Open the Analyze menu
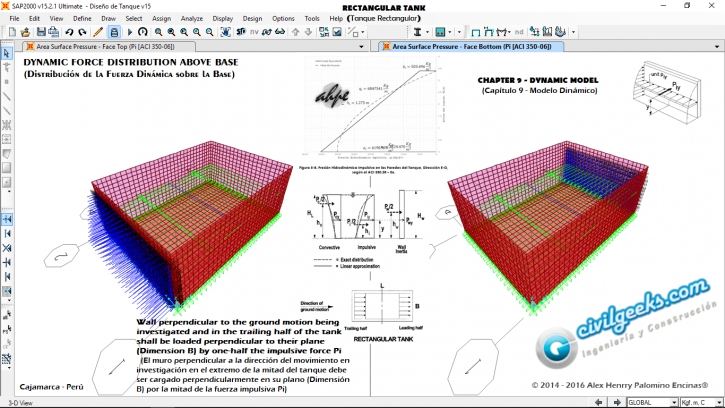725x408 pixels. pos(192,19)
